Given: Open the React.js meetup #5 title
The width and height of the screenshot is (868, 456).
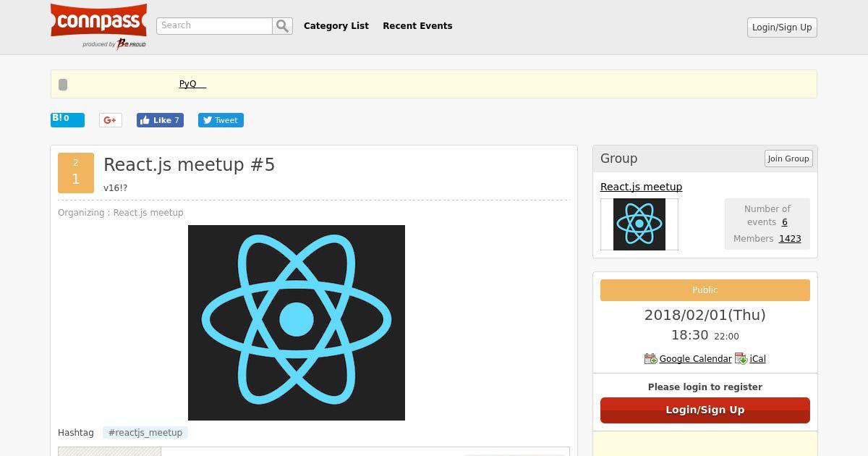Looking at the screenshot, I should click(190, 164).
